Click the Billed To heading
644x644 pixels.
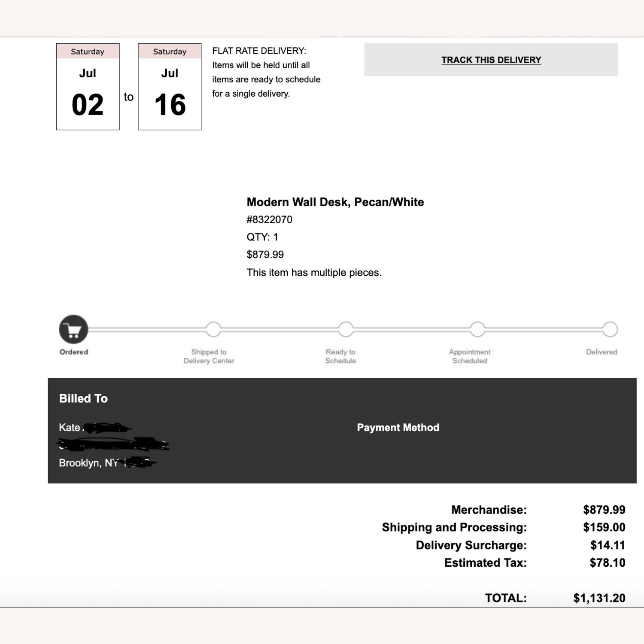pyautogui.click(x=83, y=398)
